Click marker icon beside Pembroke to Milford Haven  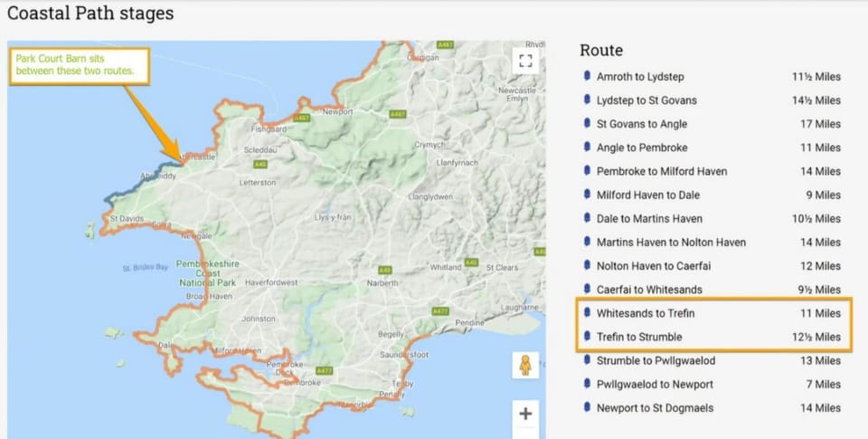point(587,171)
